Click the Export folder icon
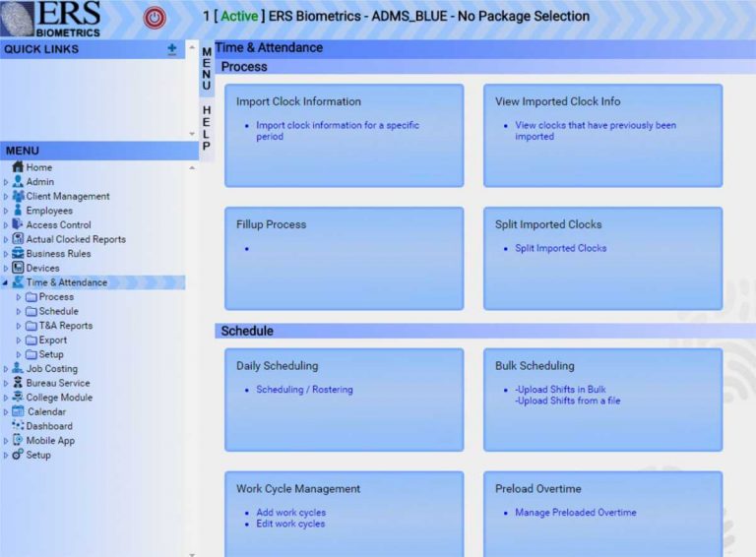The width and height of the screenshot is (756, 557). 31,340
